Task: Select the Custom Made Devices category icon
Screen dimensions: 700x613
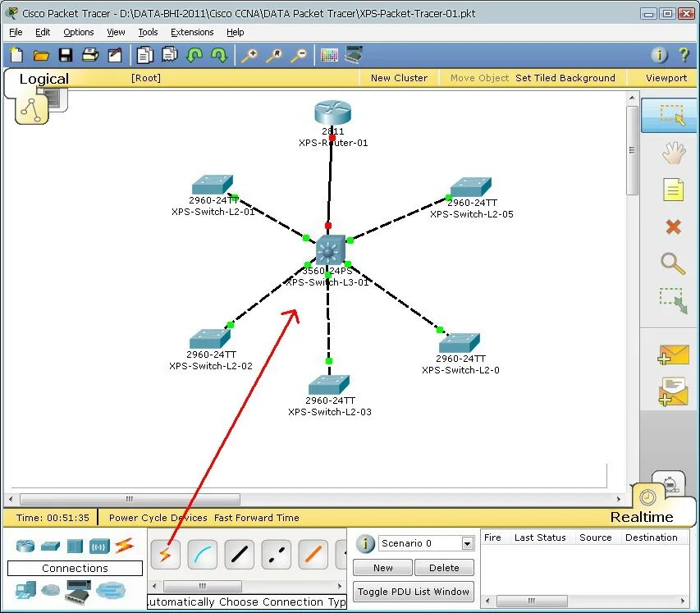Action: [78, 592]
